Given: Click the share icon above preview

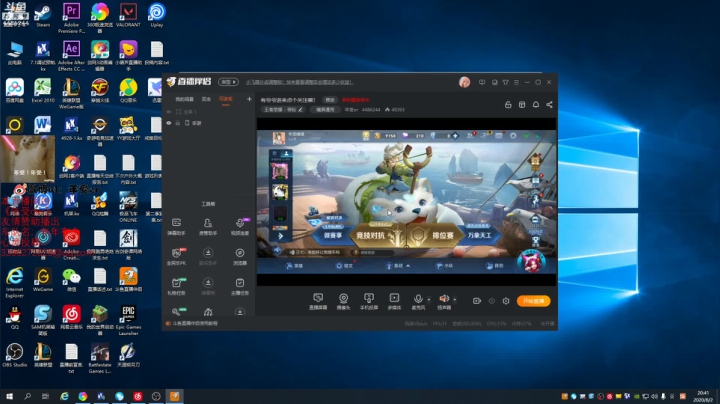Looking at the screenshot, I should 549,105.
